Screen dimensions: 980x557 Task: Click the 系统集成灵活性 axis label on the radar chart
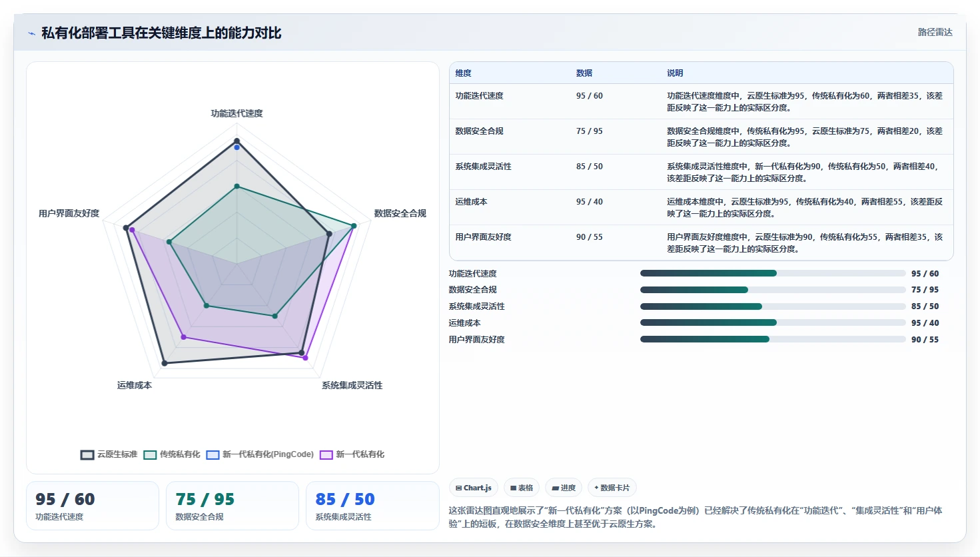(352, 385)
